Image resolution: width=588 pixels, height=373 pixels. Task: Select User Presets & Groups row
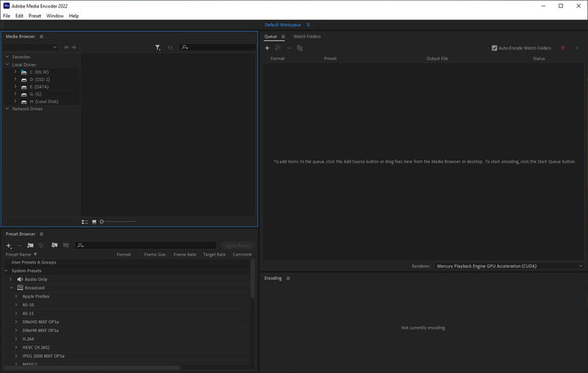click(x=127, y=262)
